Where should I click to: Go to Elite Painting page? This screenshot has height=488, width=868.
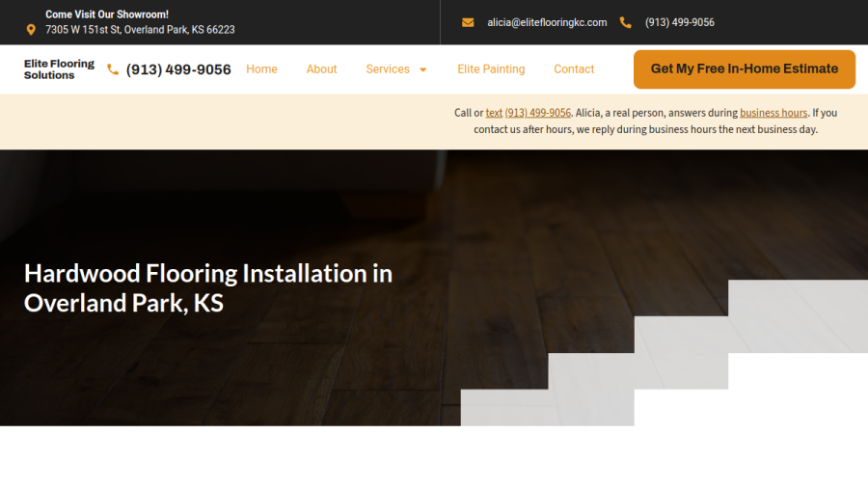[x=491, y=69]
